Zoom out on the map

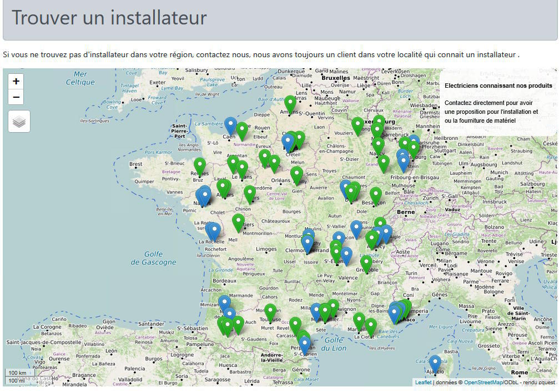pyautogui.click(x=16, y=97)
